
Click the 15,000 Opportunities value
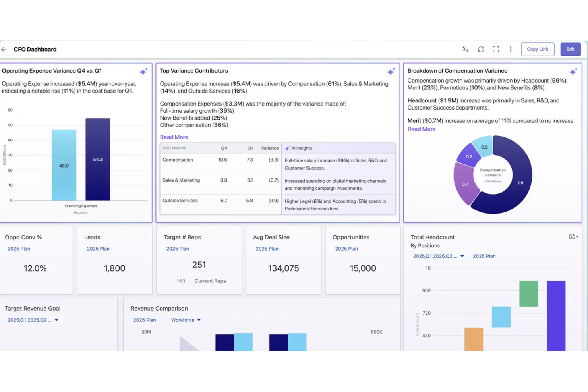(x=363, y=268)
